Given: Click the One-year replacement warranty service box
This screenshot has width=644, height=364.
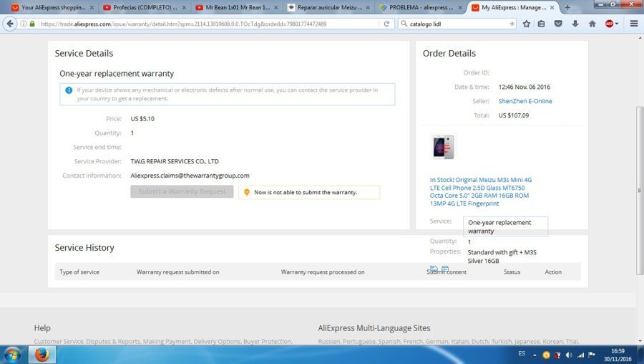Looking at the screenshot, I should click(x=506, y=226).
